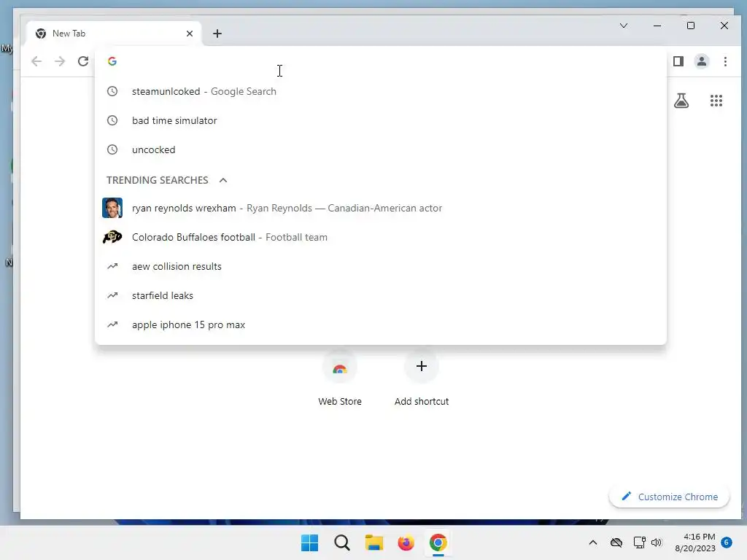Select apple iphone 15 pro max suggestion
The height and width of the screenshot is (560, 747).
click(381, 324)
